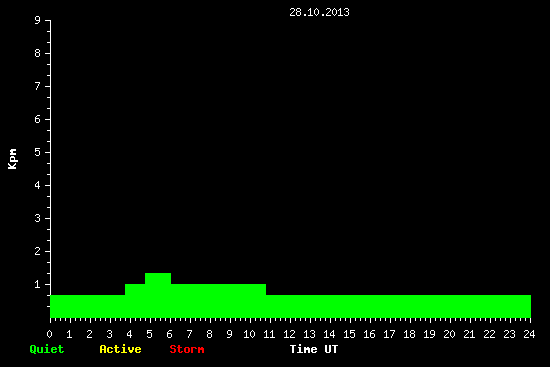Image resolution: width=550 pixels, height=367 pixels.
Task: Click the green bar above hour 8
Action: [x=218, y=301]
